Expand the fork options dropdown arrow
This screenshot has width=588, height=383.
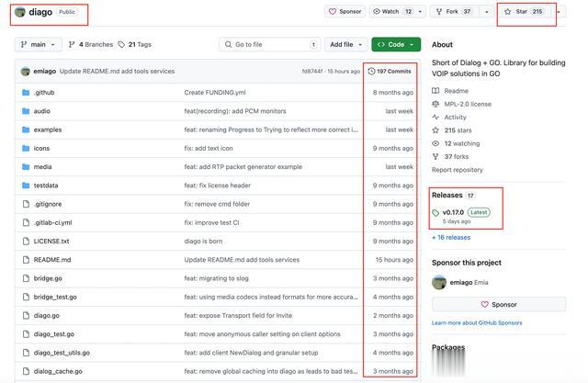487,12
